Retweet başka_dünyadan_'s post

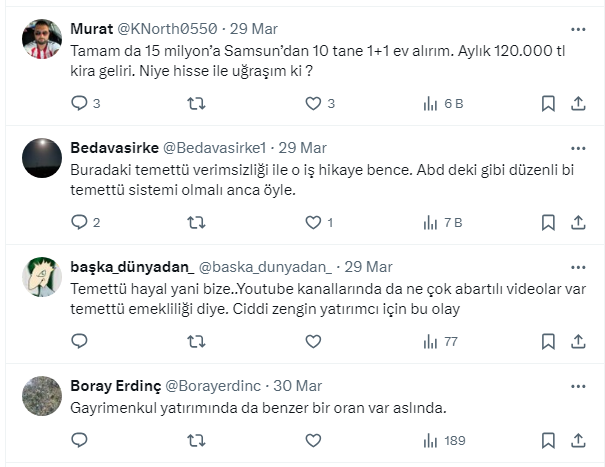point(197,341)
